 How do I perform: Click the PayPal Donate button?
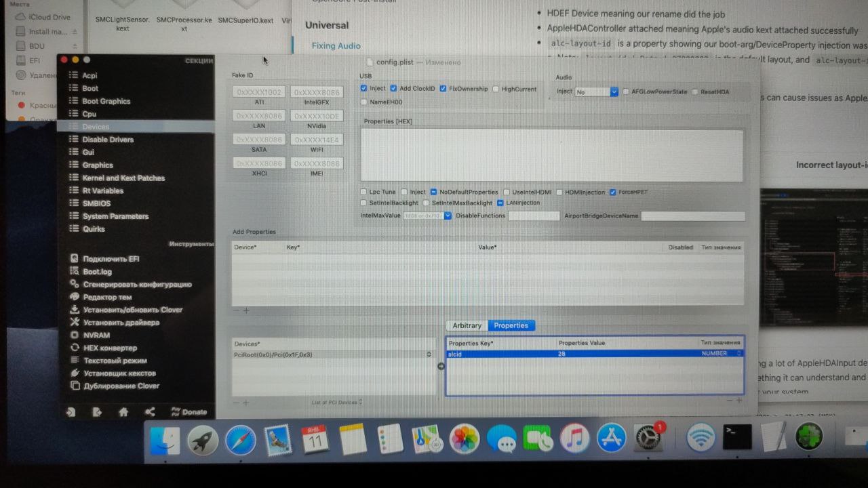click(189, 411)
